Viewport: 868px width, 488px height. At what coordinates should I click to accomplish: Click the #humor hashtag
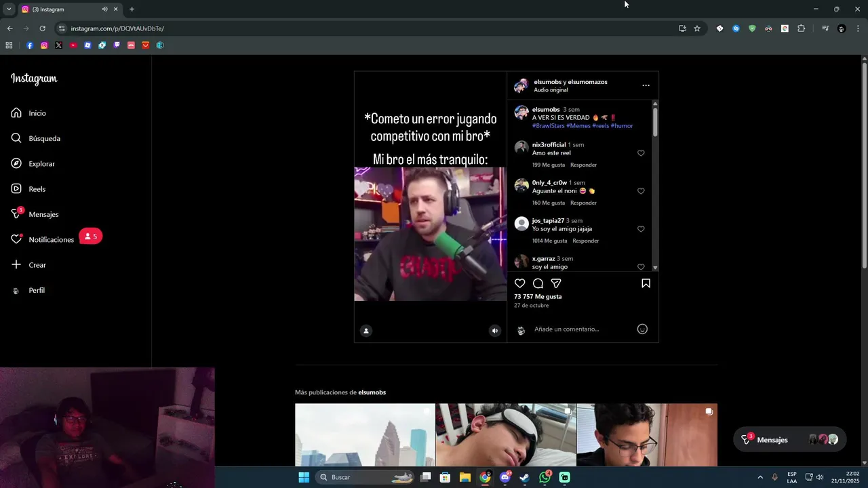click(622, 125)
